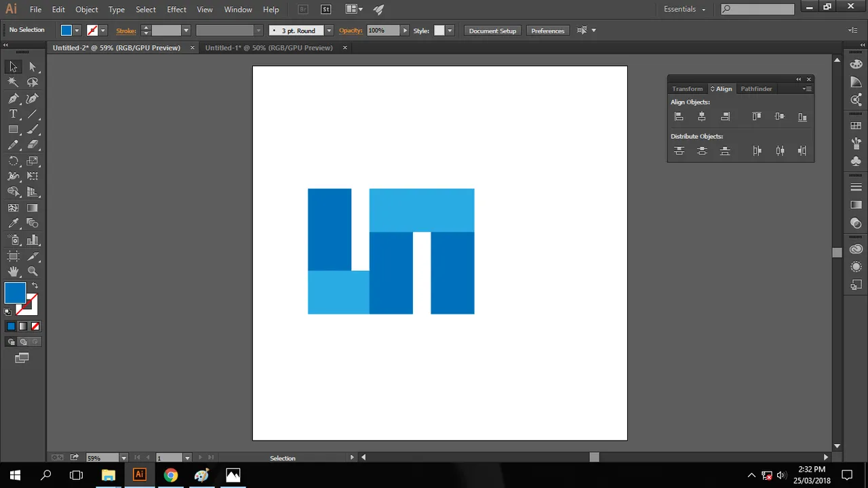Choose the Rectangle tool
The image size is (868, 488).
tap(13, 129)
